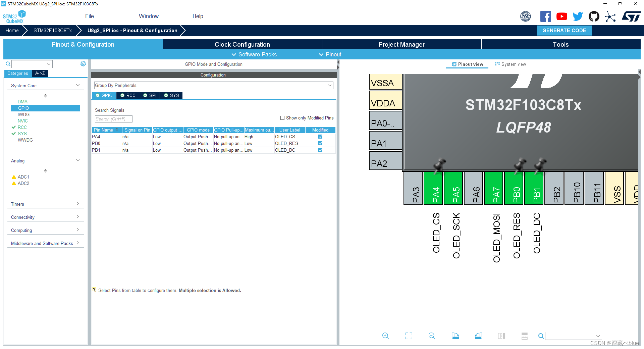Open the peripheral search combo box
644x349 pixels.
click(32, 64)
